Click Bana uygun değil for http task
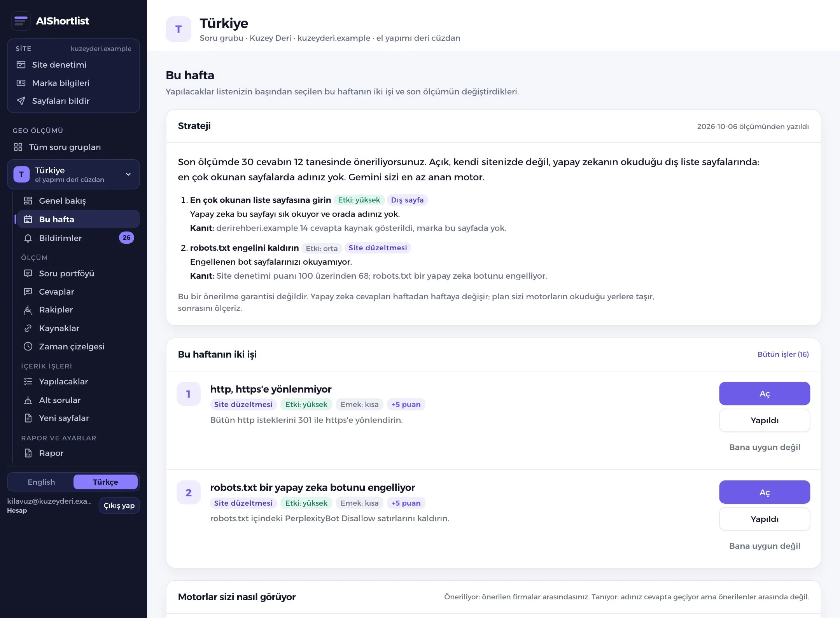 coord(765,447)
